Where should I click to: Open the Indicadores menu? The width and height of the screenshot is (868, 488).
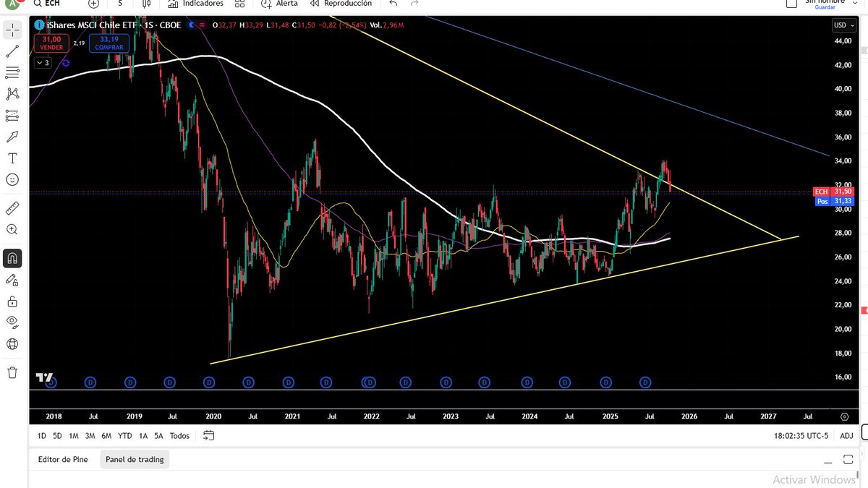click(196, 4)
